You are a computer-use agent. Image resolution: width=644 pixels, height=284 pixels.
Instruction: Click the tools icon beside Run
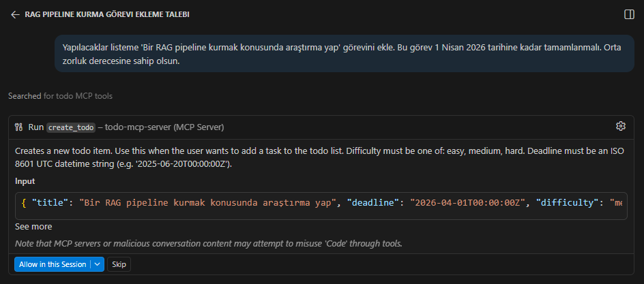[19, 127]
